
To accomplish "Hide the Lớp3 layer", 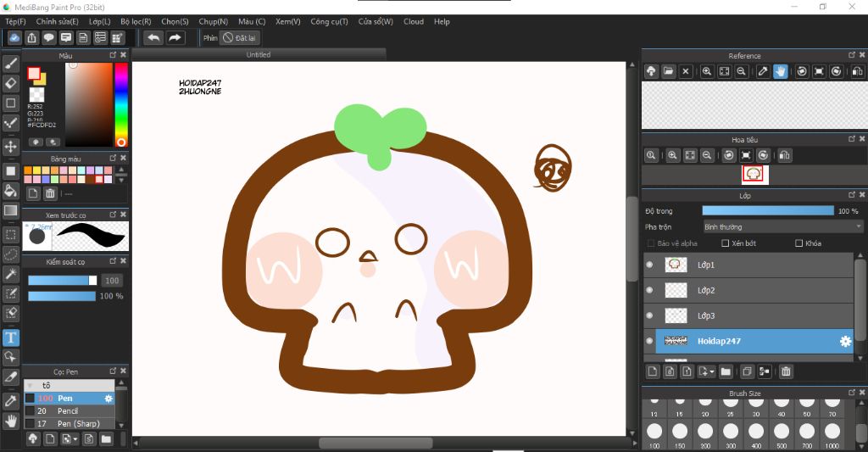I will (x=650, y=315).
